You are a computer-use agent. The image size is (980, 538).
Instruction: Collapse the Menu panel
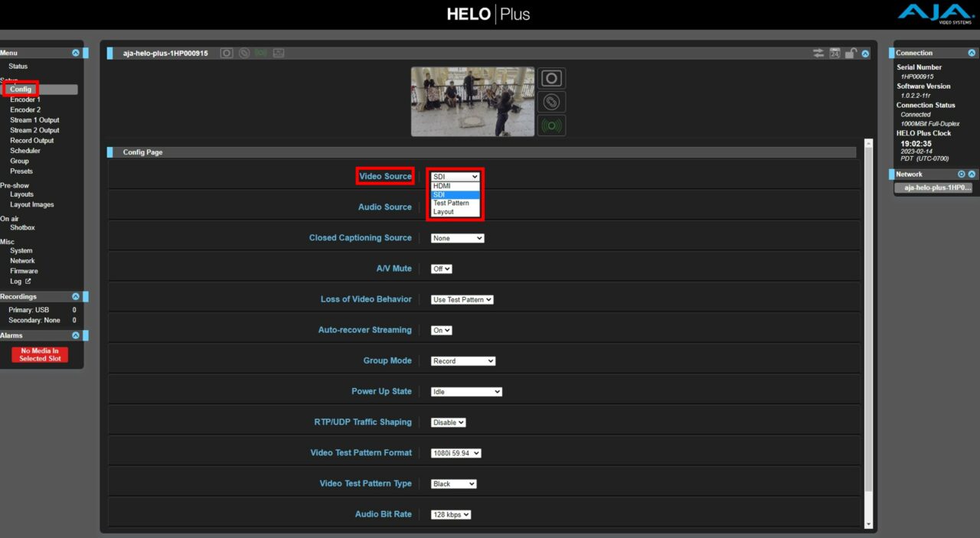click(x=75, y=53)
